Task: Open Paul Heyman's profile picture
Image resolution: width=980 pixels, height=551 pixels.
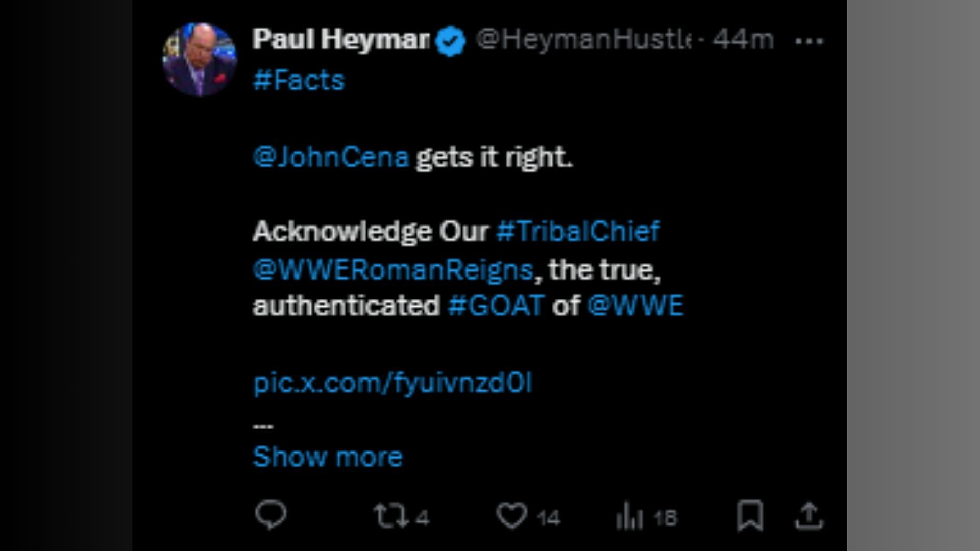Action: pos(200,59)
